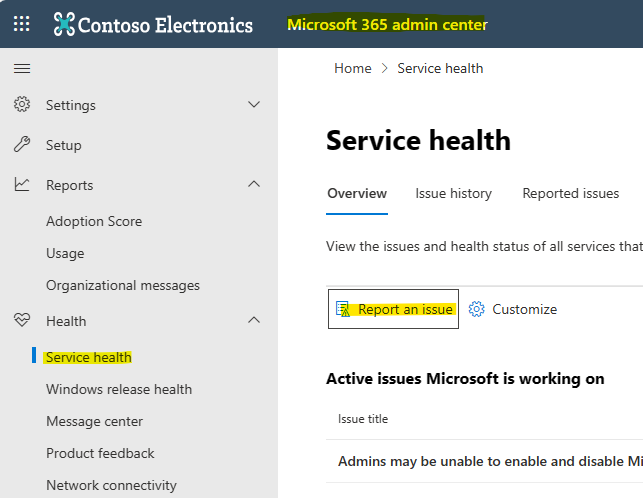Image resolution: width=643 pixels, height=498 pixels.
Task: Click the Customize gear icon
Action: 477,309
